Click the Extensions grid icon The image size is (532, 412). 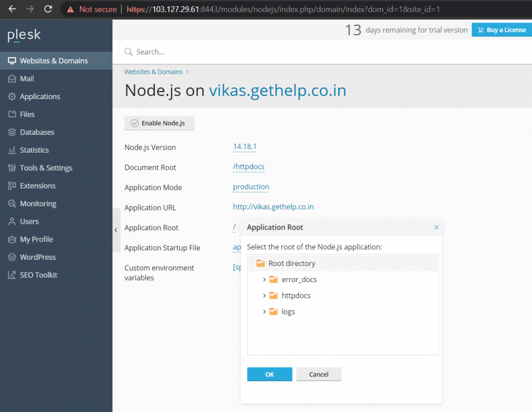point(12,185)
